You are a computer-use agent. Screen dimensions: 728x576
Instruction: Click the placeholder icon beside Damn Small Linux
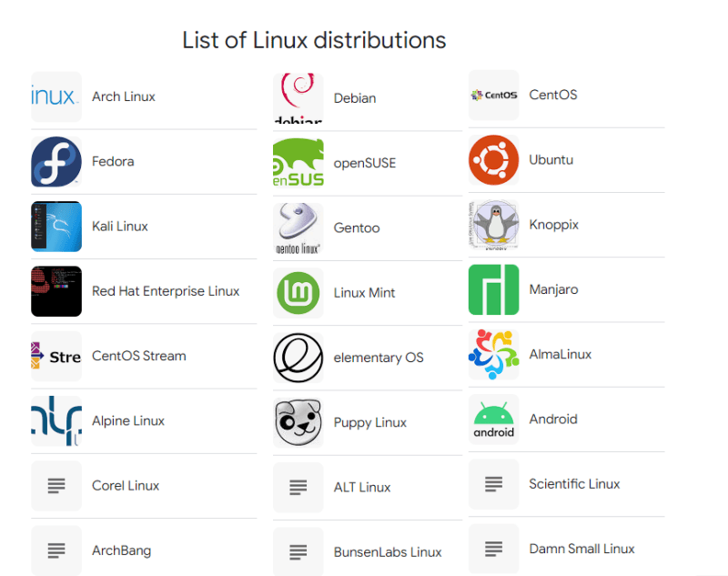coord(493,549)
